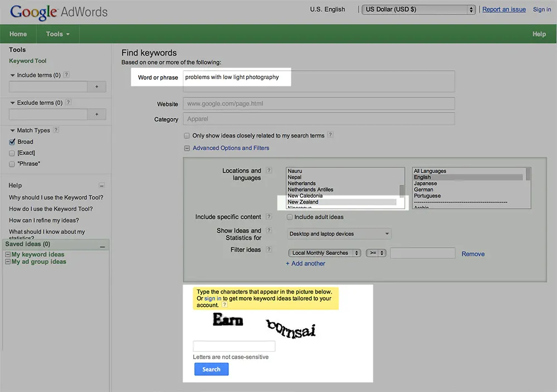Collapse Match Types section triangle
The height and width of the screenshot is (392, 557).
click(x=12, y=131)
